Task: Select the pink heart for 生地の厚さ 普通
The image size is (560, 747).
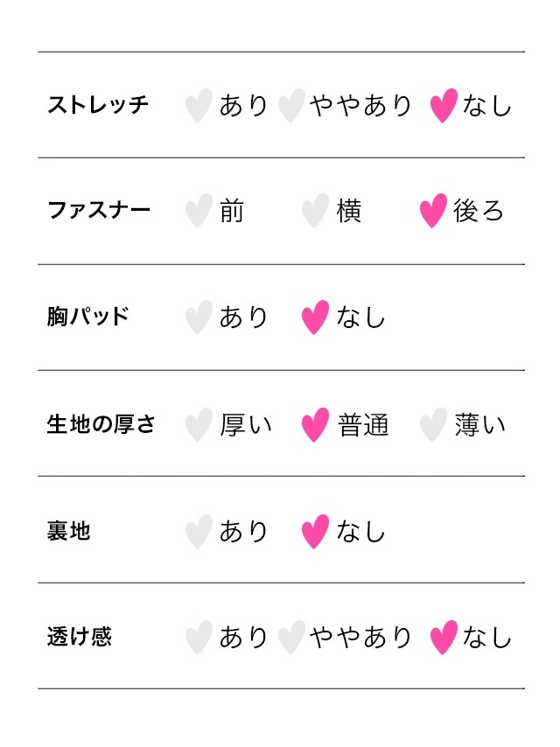Action: pos(315,425)
